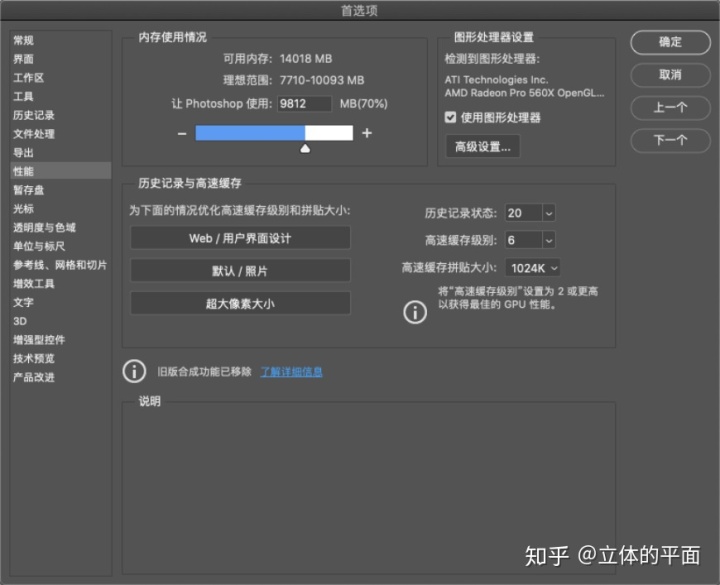
Task: Open the 高速缓存级别 dropdown arrow
Action: [x=549, y=240]
